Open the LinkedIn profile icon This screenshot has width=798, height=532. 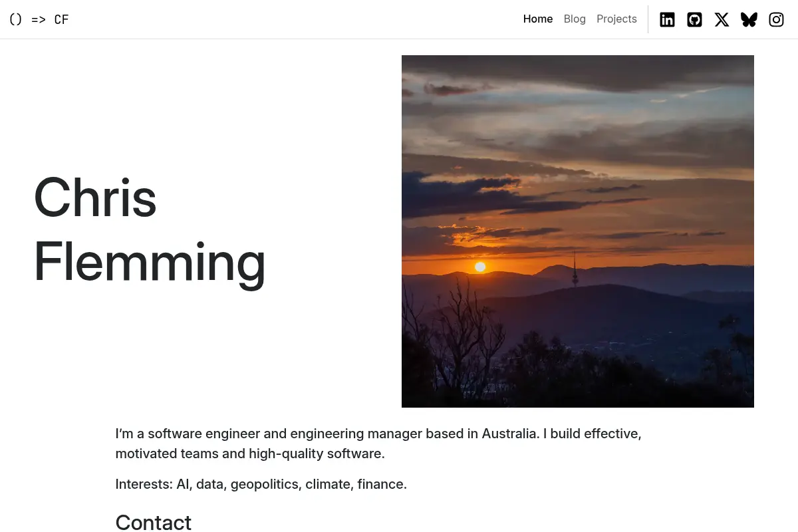tap(667, 19)
